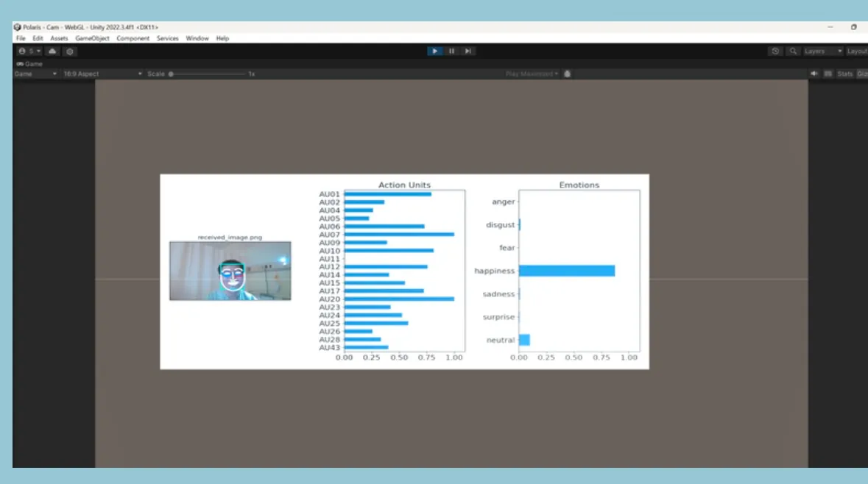This screenshot has width=868, height=484.
Task: Open the account dropdown
Action: [x=29, y=51]
